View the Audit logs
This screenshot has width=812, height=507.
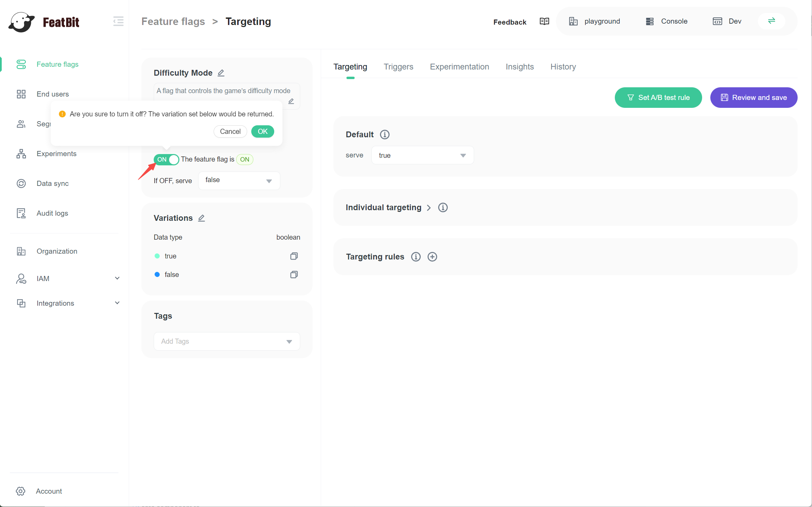click(x=52, y=213)
